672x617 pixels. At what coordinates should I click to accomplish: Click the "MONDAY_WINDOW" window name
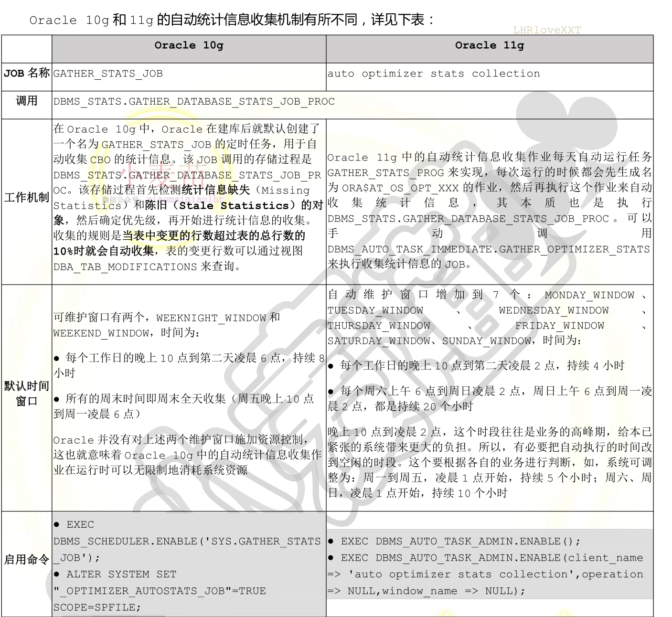589,295
